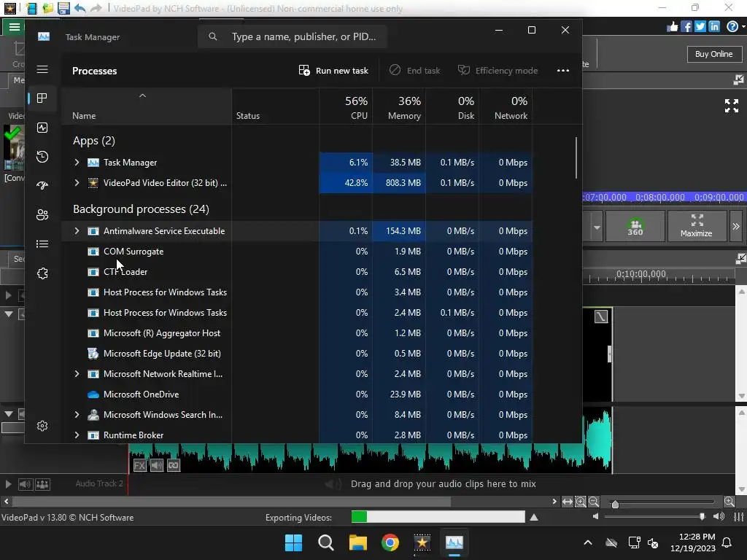Image resolution: width=747 pixels, height=560 pixels.
Task: Open dropdown arrow left of 360 button
Action: pyautogui.click(x=597, y=227)
